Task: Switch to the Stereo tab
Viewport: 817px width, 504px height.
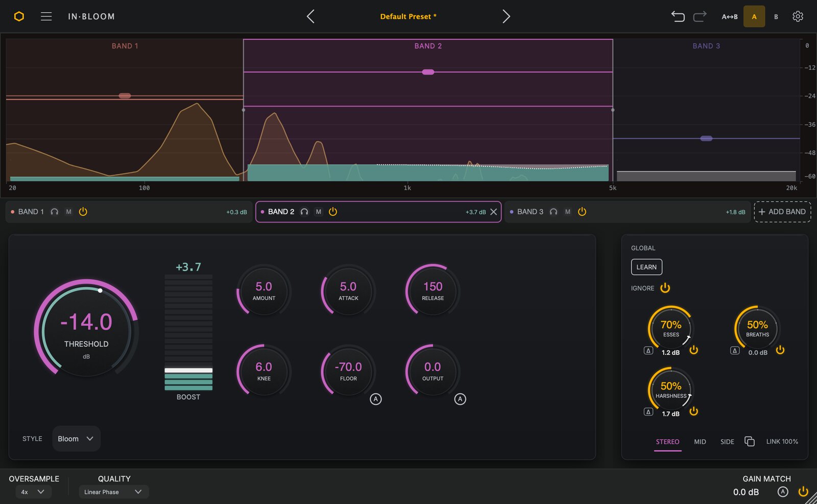Action: point(667,442)
